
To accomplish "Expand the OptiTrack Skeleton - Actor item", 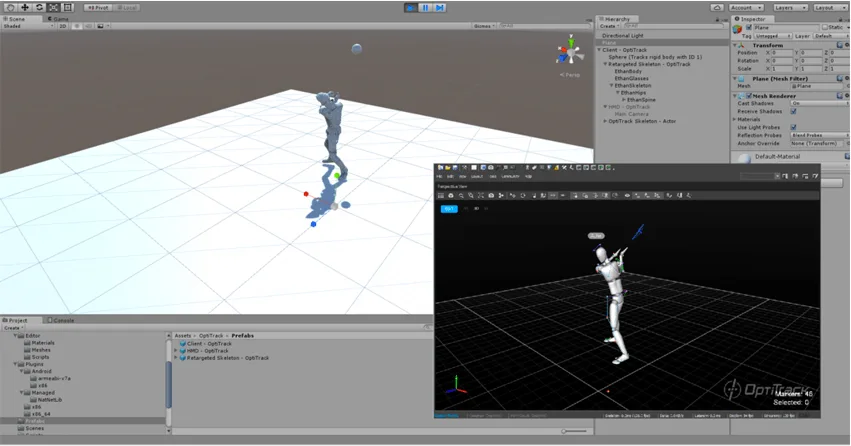I will (x=605, y=122).
